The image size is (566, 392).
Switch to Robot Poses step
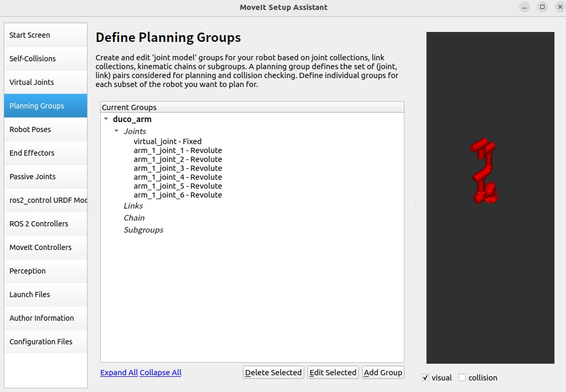click(46, 129)
